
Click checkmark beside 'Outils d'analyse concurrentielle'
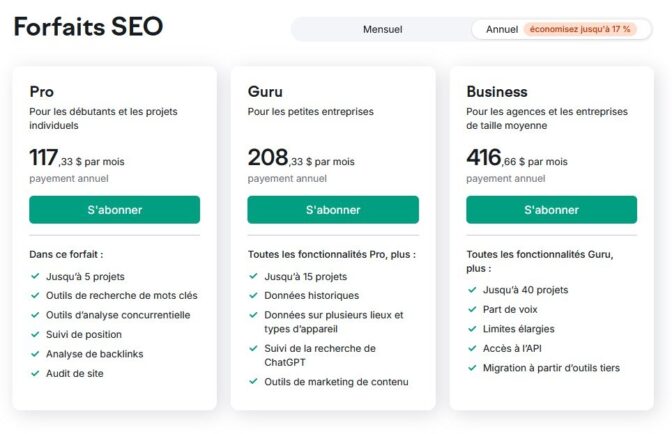pos(35,315)
